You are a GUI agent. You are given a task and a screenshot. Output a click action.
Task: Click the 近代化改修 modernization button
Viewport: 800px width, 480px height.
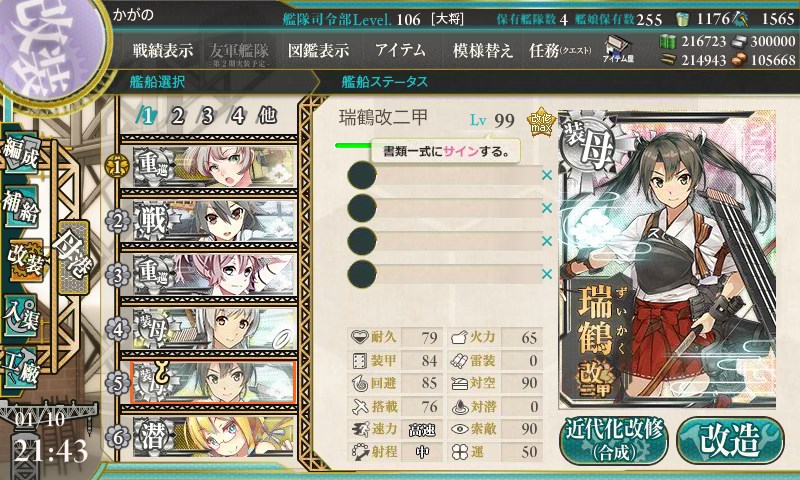coord(614,441)
